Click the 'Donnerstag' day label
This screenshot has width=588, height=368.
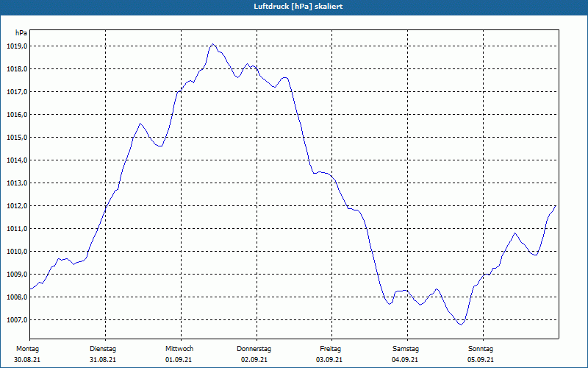254,349
